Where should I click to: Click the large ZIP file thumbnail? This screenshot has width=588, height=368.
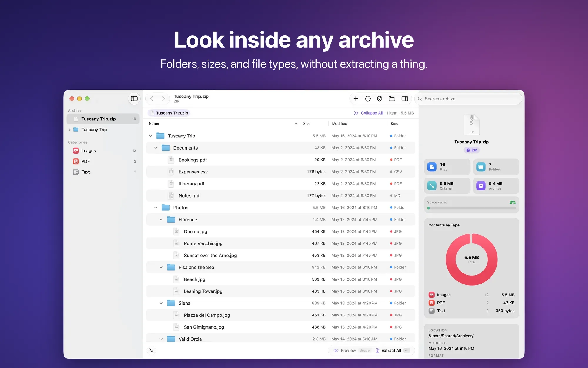pos(472,125)
